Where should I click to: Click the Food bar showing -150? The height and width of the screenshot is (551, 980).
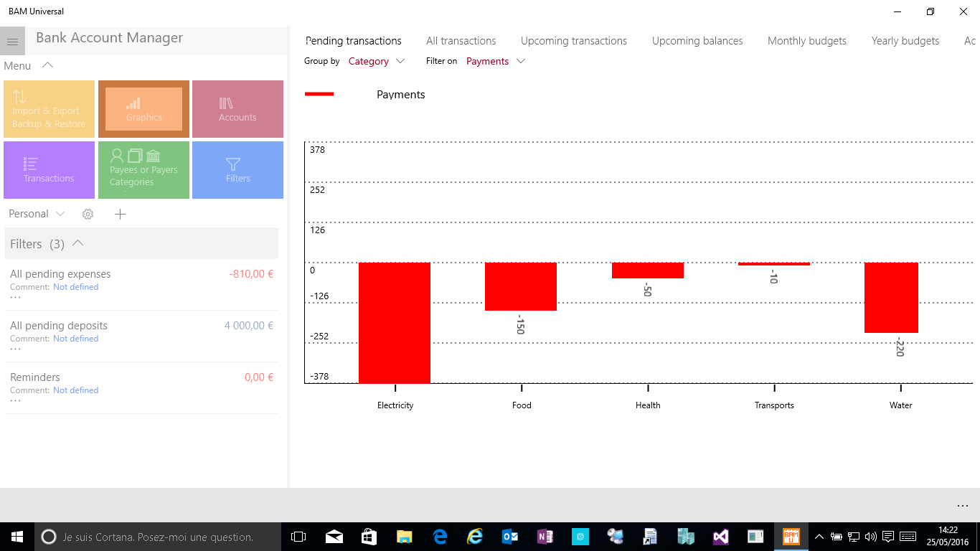point(521,286)
